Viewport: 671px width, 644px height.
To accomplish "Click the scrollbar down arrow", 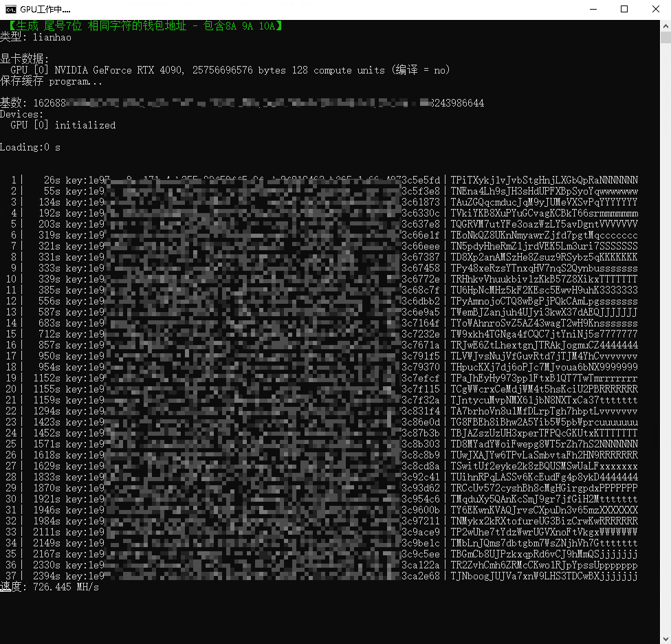I will pos(665,638).
